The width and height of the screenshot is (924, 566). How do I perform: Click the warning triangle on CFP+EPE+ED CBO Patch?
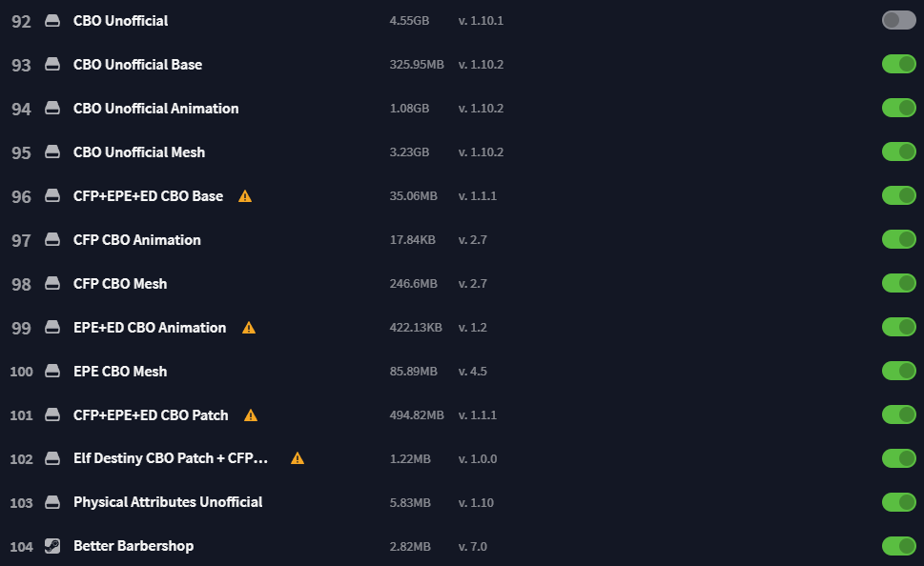pyautogui.click(x=251, y=415)
